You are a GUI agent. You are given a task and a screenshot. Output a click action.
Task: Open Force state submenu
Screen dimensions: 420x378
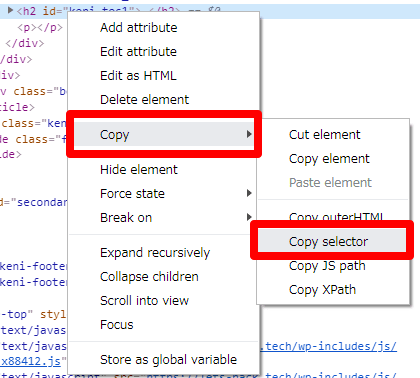click(163, 194)
